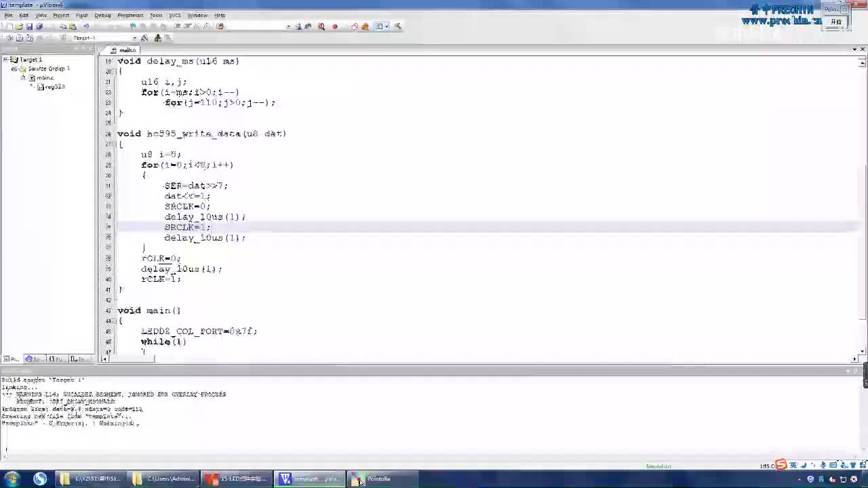868x488 pixels.
Task: Click the line 'while(1)' in the editor
Action: click(x=163, y=342)
